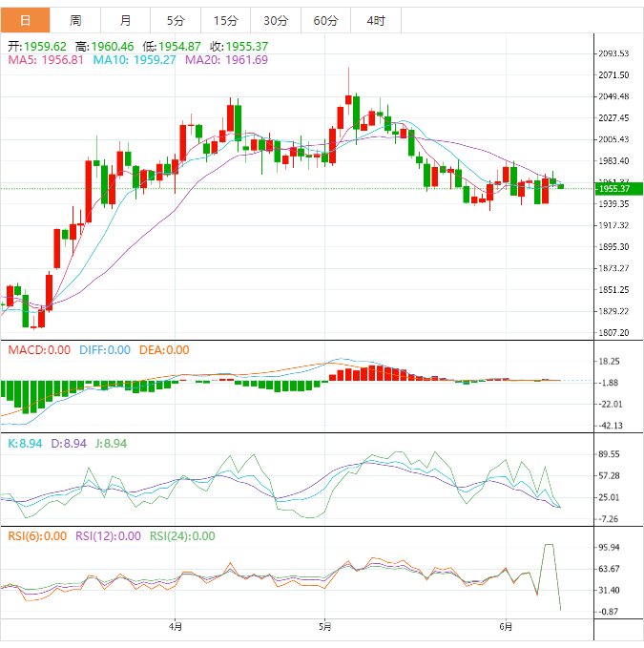644x648 pixels.
Task: Click the 6月 date marker on axis
Action: click(x=506, y=627)
